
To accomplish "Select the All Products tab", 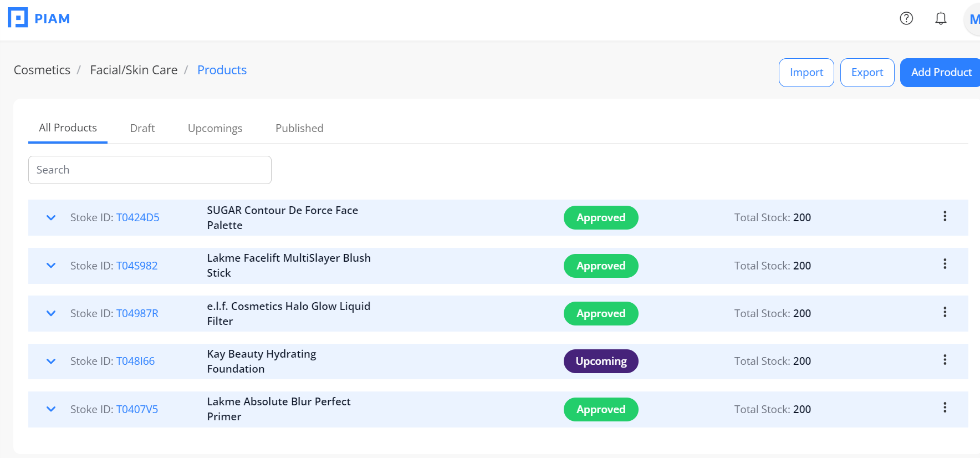I will click(68, 128).
